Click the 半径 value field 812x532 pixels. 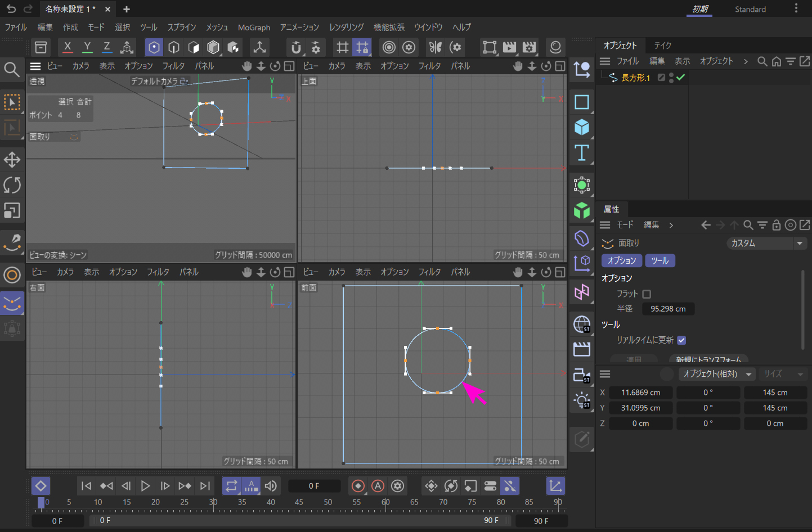tap(668, 309)
